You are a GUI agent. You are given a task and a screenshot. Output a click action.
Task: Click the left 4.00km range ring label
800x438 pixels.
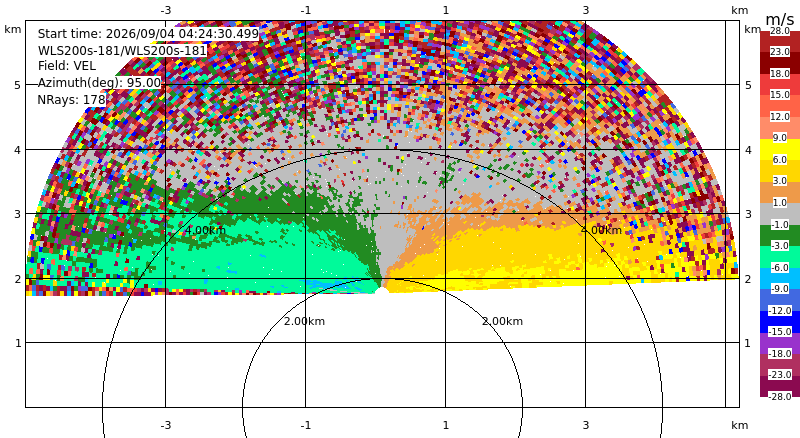[x=205, y=230]
